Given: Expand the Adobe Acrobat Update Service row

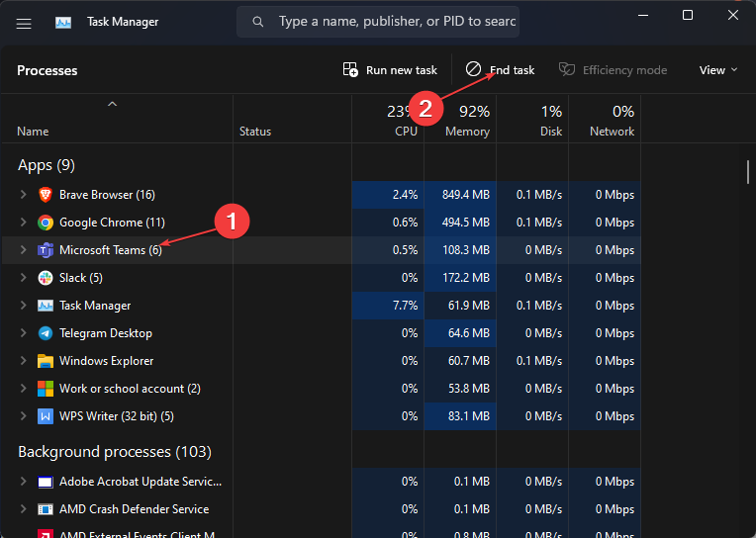Looking at the screenshot, I should coord(23,481).
